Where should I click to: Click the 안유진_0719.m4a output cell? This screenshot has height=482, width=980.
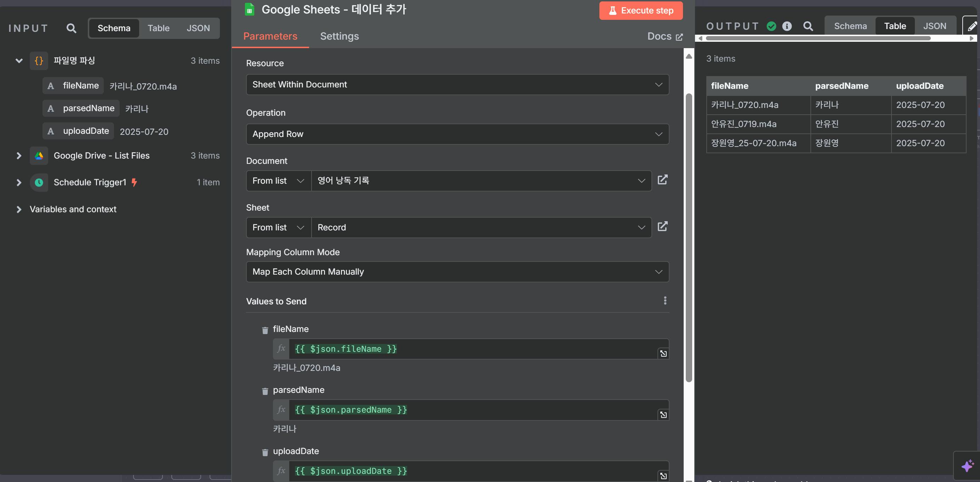758,124
